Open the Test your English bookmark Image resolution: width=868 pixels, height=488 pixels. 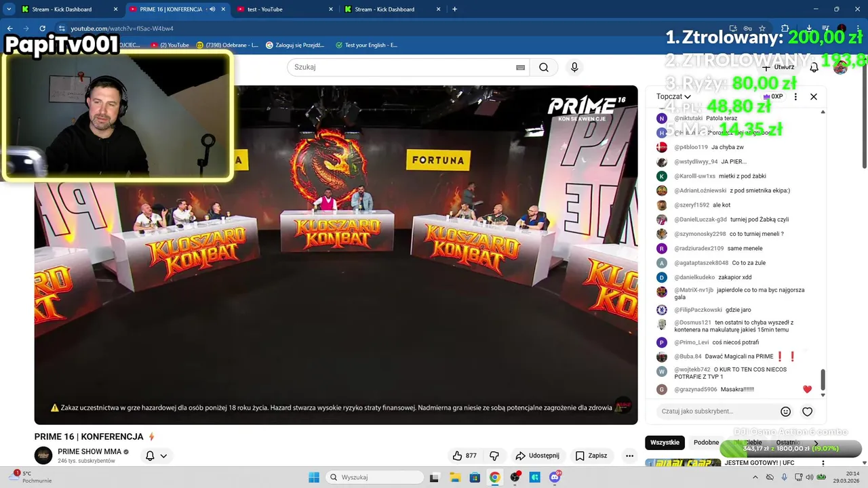pos(367,45)
